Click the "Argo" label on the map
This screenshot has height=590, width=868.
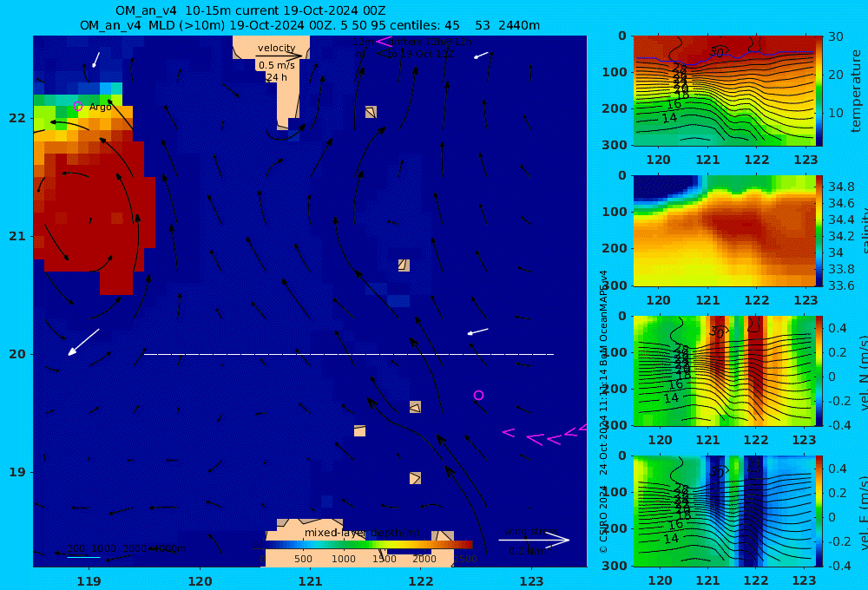100,107
